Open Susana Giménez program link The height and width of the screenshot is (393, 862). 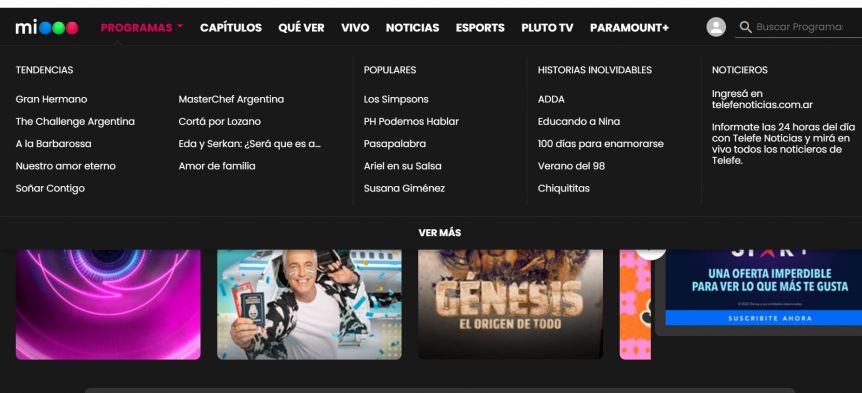tap(404, 189)
